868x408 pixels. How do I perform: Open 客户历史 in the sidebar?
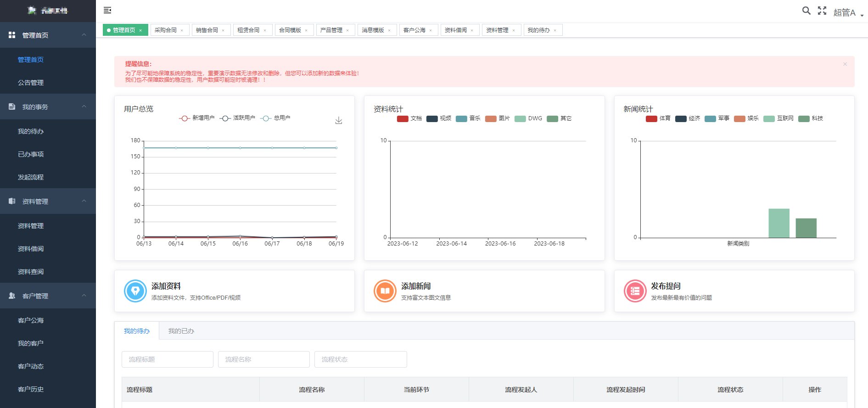(x=48, y=389)
